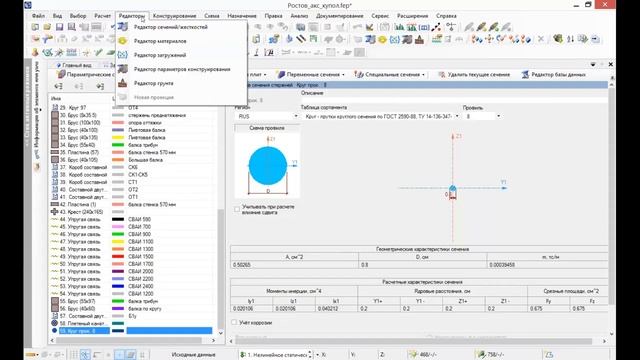The height and width of the screenshot is (360, 640).
Task: Click the green 3D cube toolbar icon
Action: click(x=558, y=39)
